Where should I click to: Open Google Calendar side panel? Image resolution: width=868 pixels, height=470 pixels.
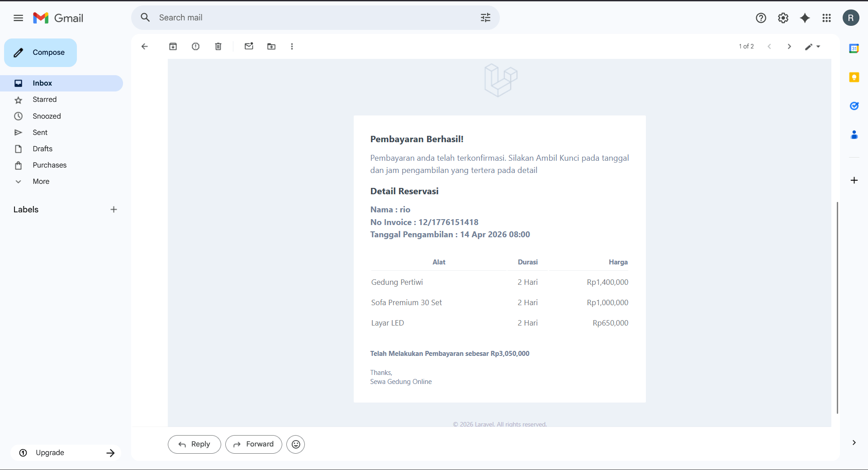point(854,48)
